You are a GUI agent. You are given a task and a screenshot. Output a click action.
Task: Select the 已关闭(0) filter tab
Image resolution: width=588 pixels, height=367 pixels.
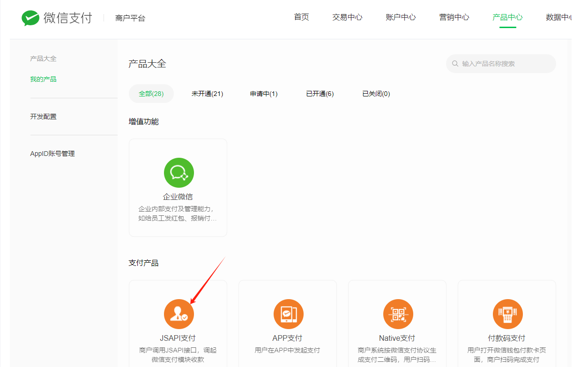point(376,94)
